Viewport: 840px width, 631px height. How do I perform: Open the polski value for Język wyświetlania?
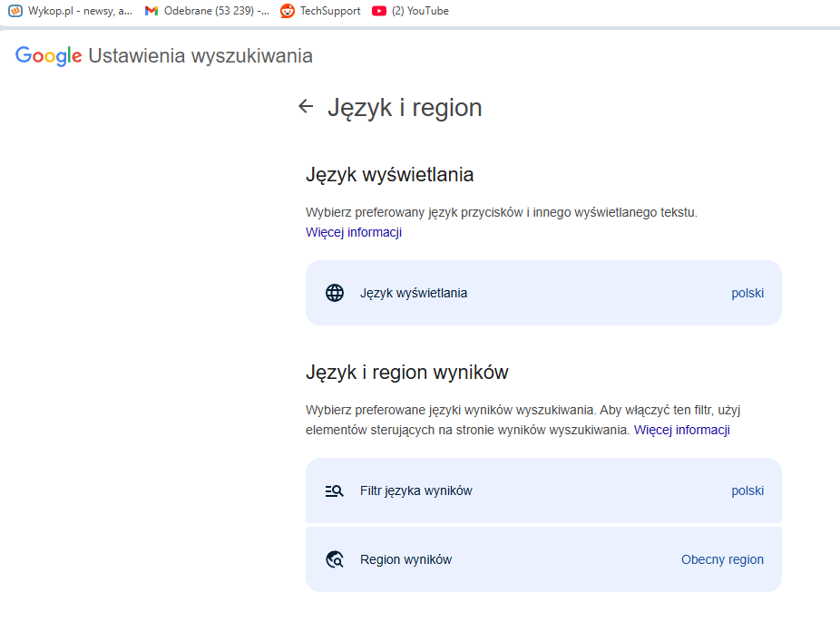(747, 293)
